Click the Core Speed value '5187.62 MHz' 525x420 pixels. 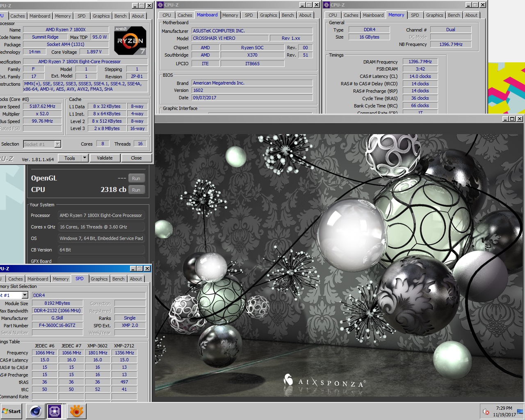42,106
